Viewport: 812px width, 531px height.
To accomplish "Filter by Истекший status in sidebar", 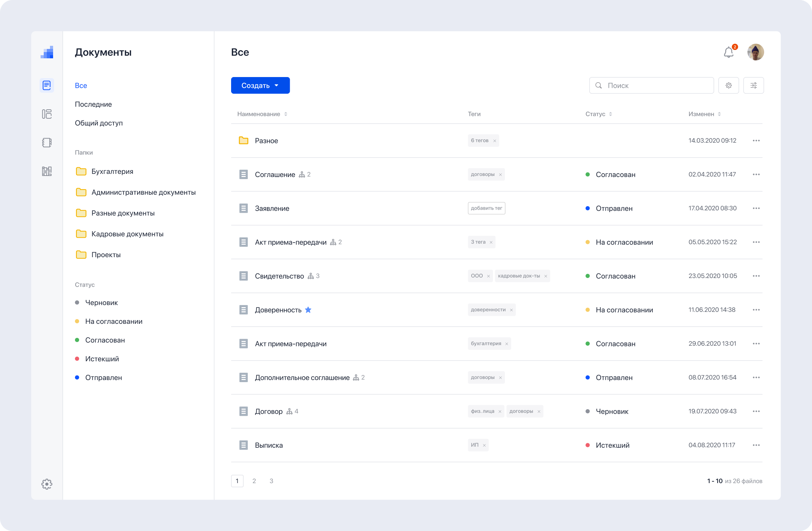I will 97,359.
